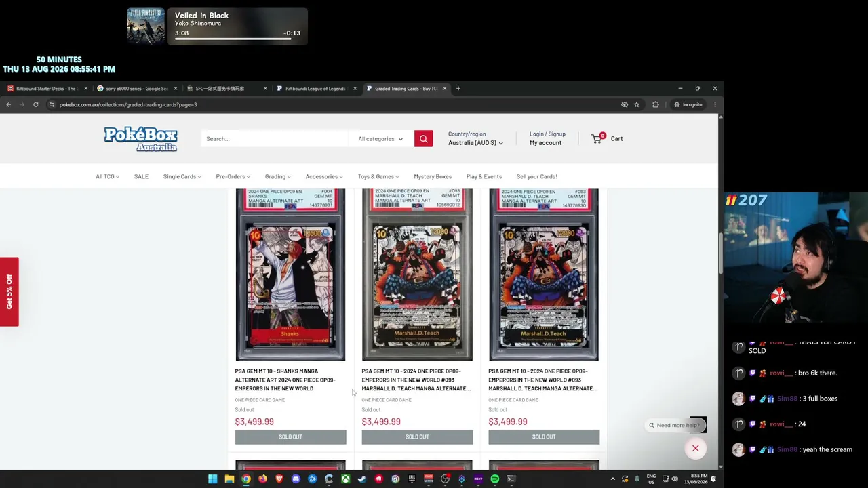Open Mystery Boxes in the navigation

point(433,176)
